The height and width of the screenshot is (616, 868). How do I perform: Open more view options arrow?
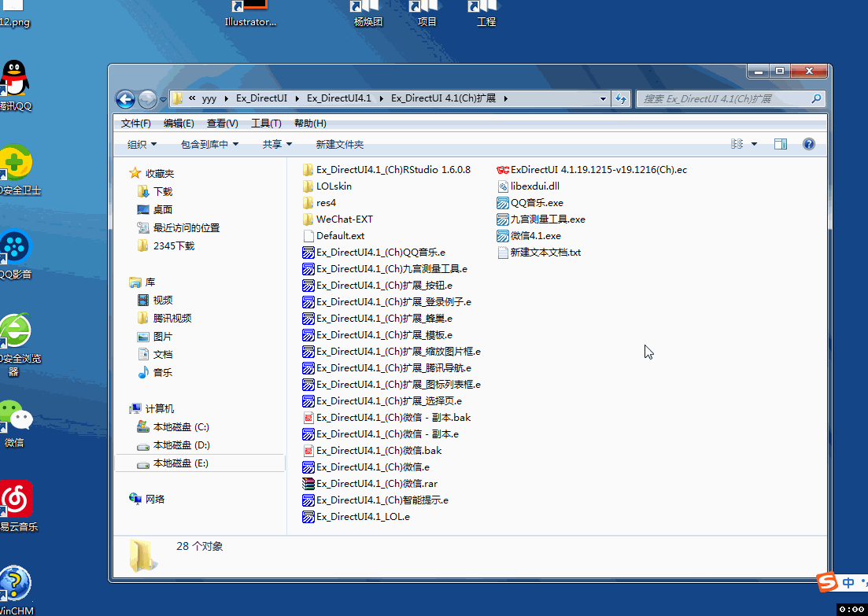click(x=754, y=144)
